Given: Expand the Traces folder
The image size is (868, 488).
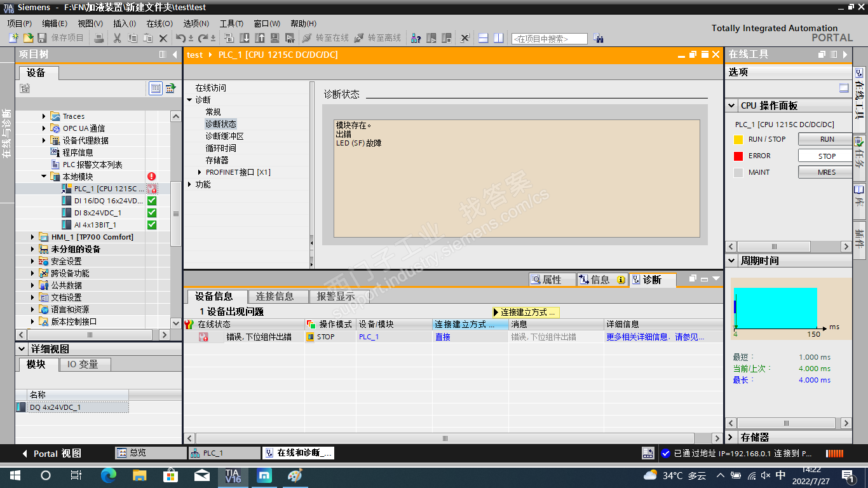Looking at the screenshot, I should click(x=44, y=116).
